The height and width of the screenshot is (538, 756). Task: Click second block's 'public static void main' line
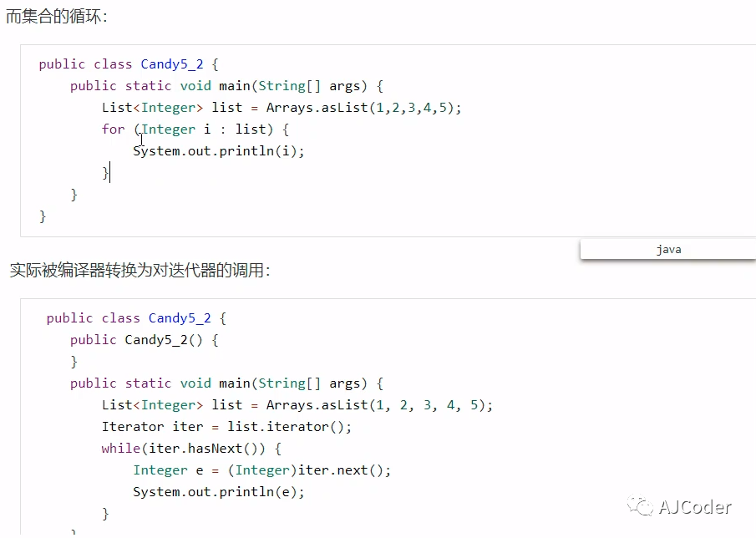click(x=226, y=383)
